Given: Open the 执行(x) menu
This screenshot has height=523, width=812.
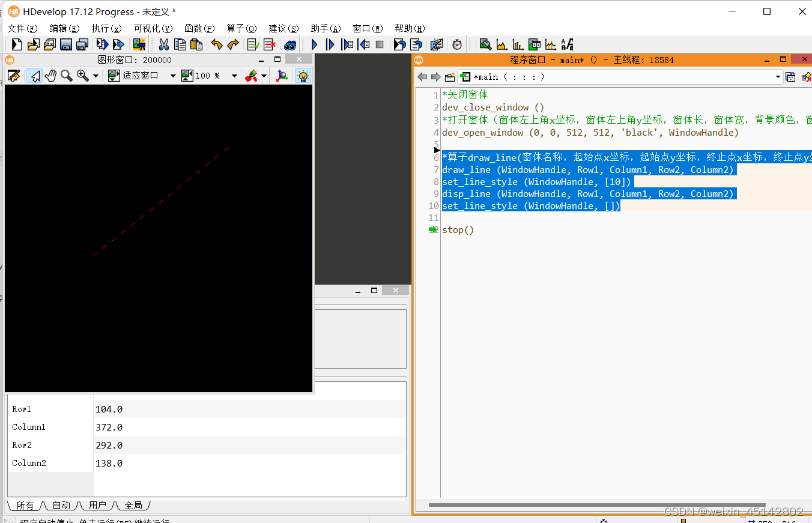Looking at the screenshot, I should [106, 28].
